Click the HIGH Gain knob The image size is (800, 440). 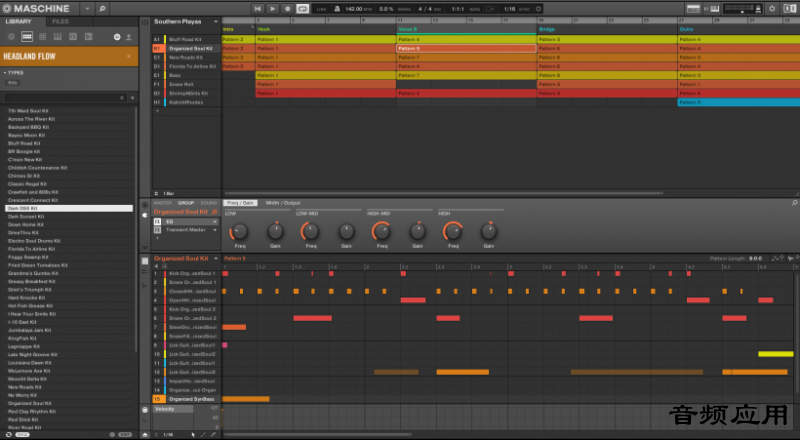[488, 232]
